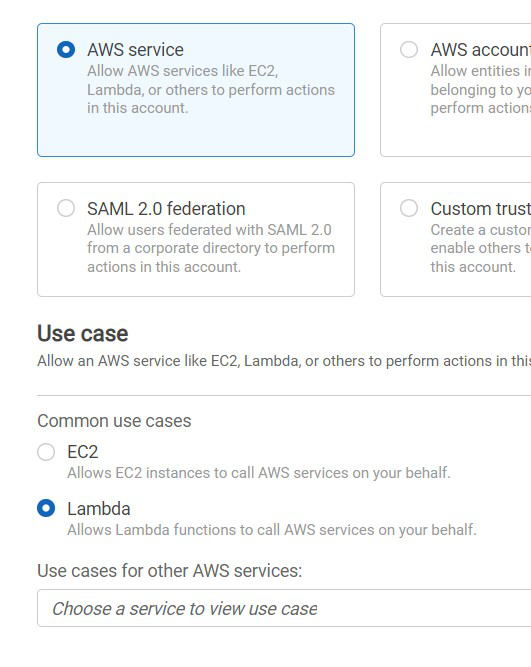Viewport: 531px width, 667px height.
Task: Click the Use case section heading
Action: coord(83,334)
